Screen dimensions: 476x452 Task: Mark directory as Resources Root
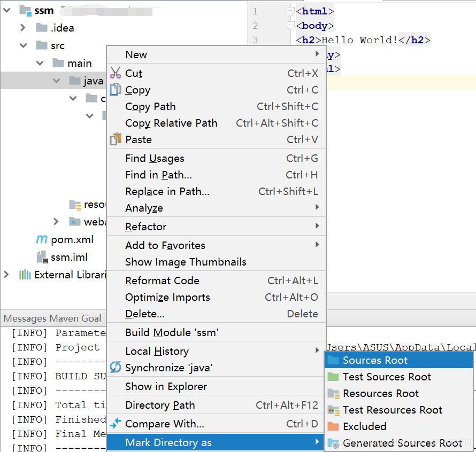(x=398, y=393)
